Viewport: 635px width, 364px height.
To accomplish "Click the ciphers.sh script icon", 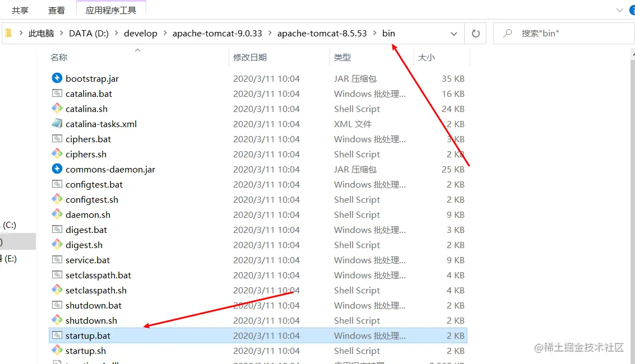I will [57, 153].
